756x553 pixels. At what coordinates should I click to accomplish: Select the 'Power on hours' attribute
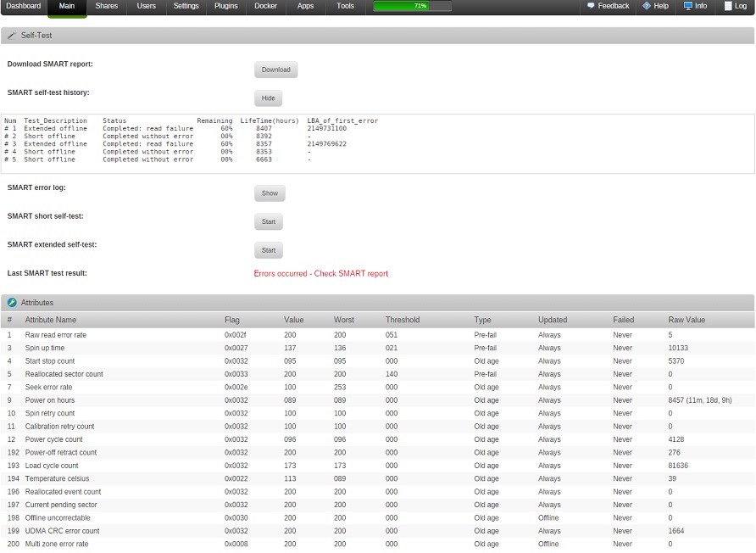tap(50, 400)
